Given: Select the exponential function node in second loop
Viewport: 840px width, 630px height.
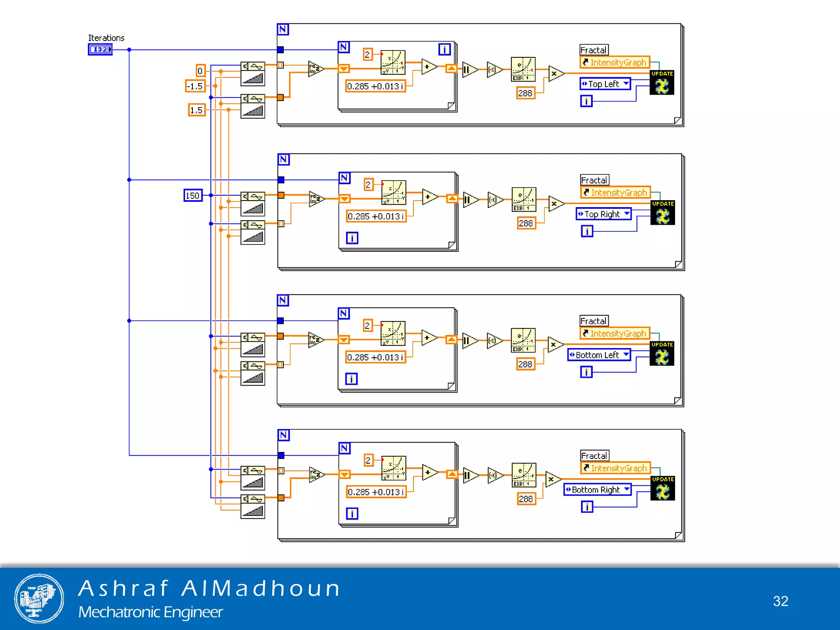Looking at the screenshot, I should tap(524, 199).
